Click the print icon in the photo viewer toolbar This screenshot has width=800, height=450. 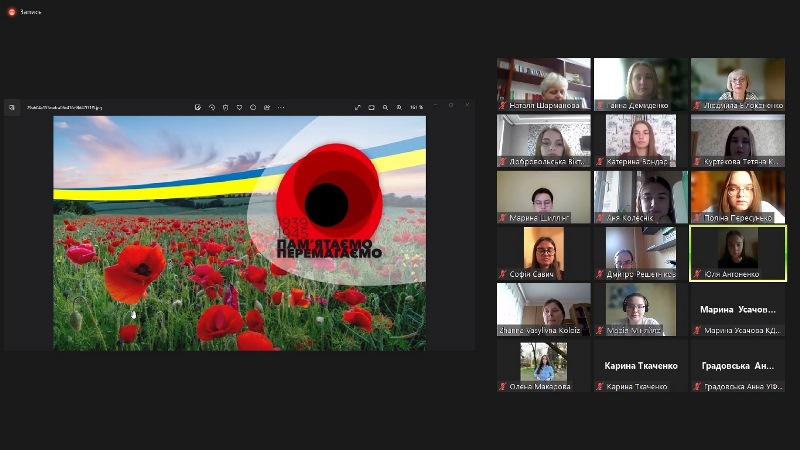(x=267, y=107)
